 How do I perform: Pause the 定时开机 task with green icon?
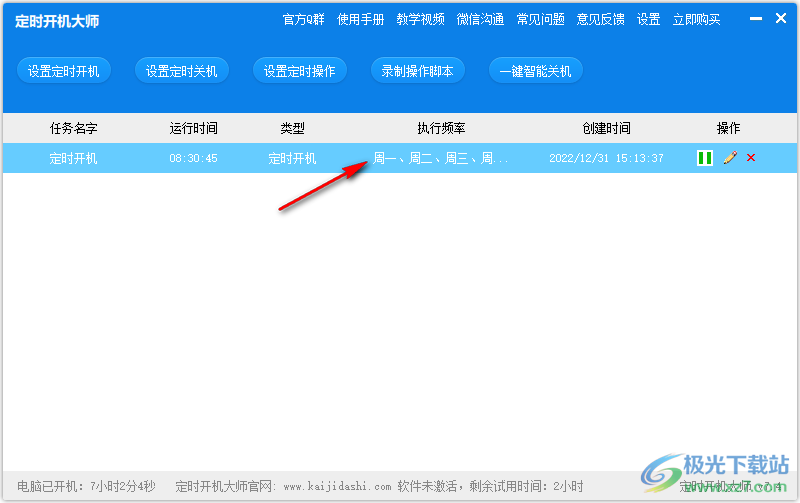pos(705,158)
